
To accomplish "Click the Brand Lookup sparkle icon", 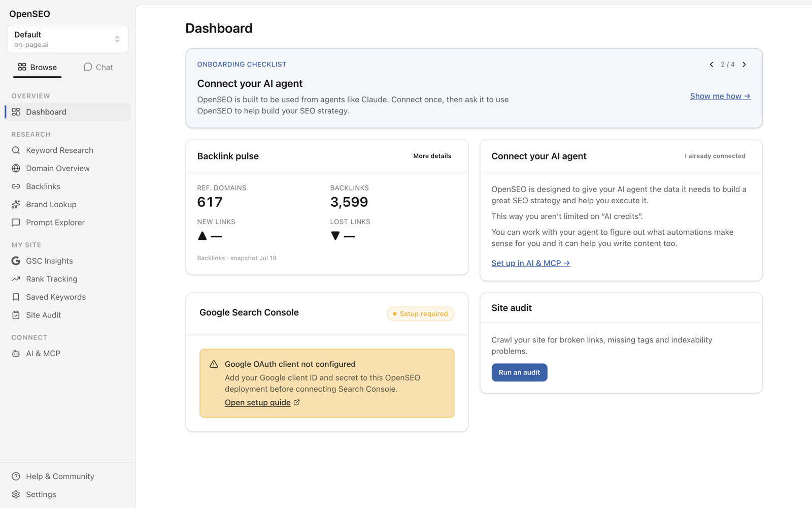I will (16, 204).
